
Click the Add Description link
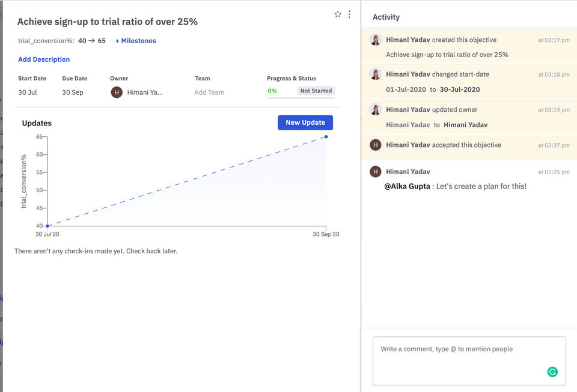[x=44, y=59]
